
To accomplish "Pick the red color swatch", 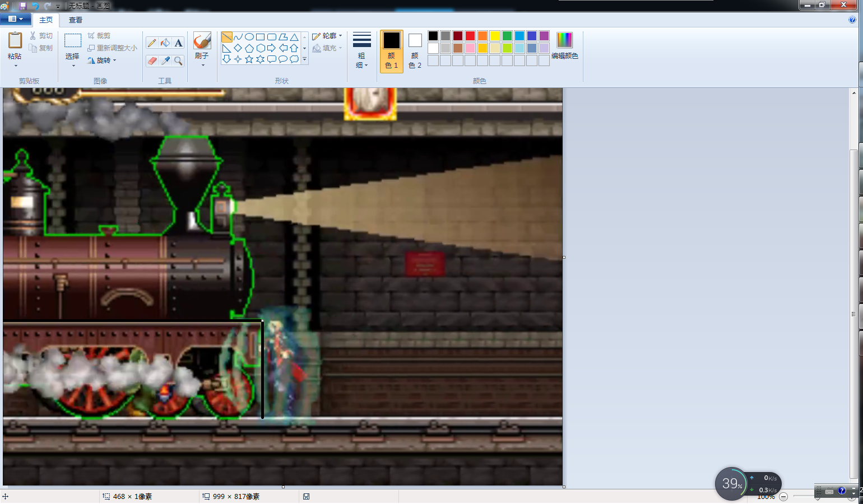I will point(470,36).
